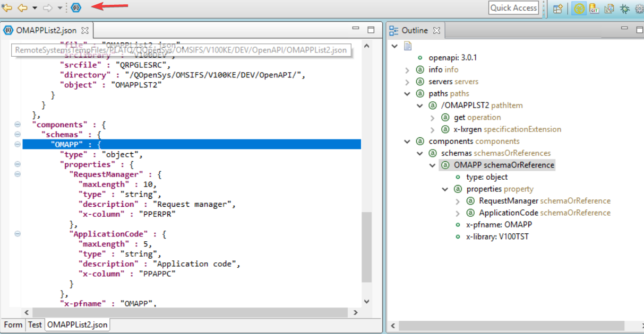Screen dimensions: 644x334
Task: Switch to the Form tab
Action: [x=13, y=324]
